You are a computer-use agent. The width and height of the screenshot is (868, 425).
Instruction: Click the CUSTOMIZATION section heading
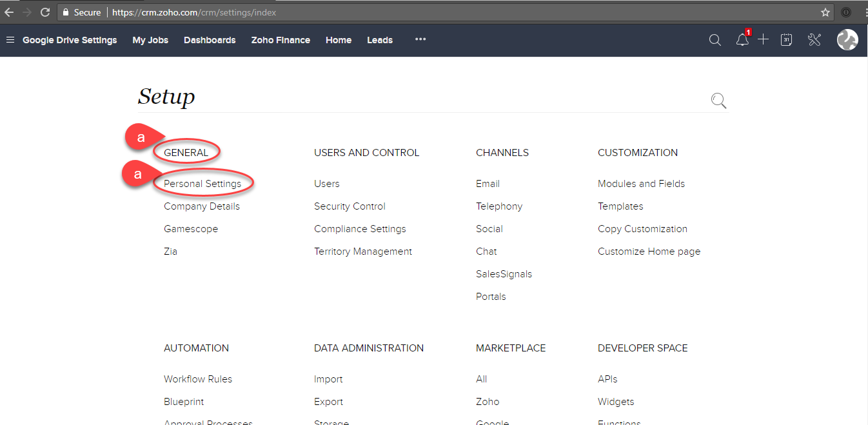pyautogui.click(x=638, y=153)
